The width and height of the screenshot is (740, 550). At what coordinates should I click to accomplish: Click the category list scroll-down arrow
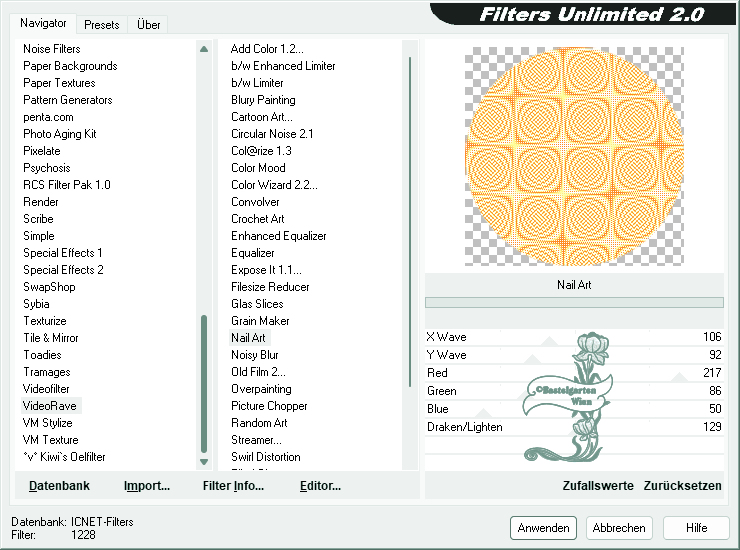coord(204,462)
